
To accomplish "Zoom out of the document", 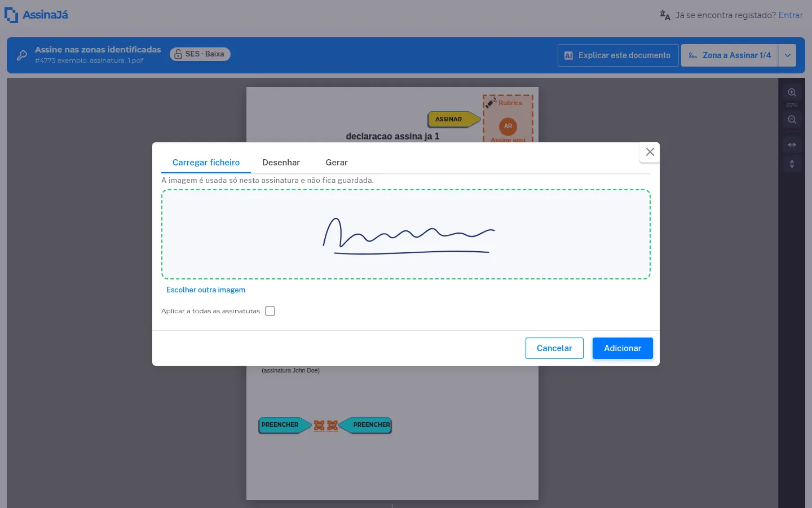I will pyautogui.click(x=792, y=120).
